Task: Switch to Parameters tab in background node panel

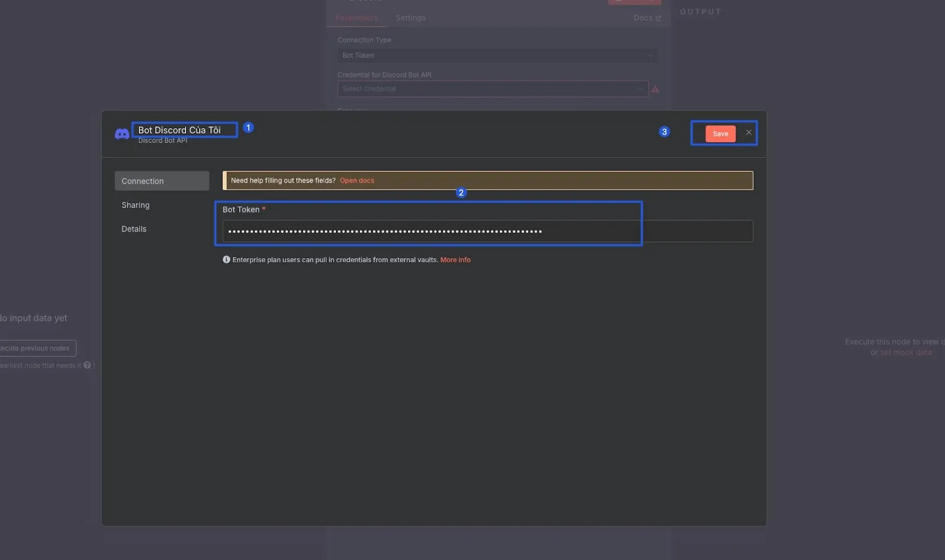Action: pyautogui.click(x=356, y=18)
